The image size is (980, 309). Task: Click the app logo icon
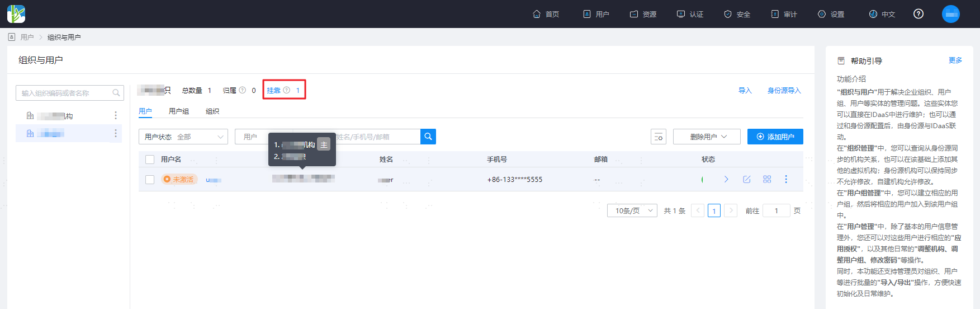click(16, 14)
